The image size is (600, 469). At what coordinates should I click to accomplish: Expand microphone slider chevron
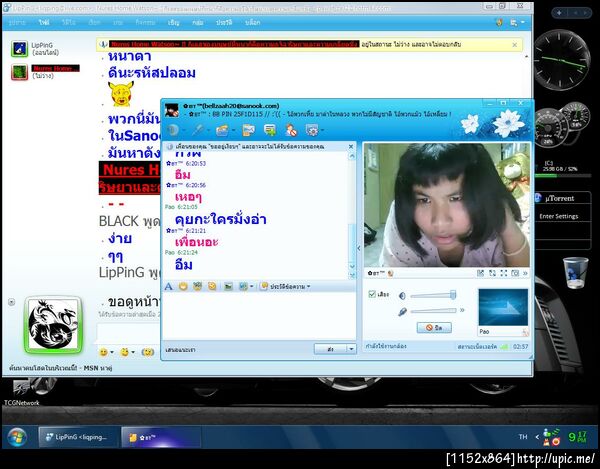(x=462, y=310)
